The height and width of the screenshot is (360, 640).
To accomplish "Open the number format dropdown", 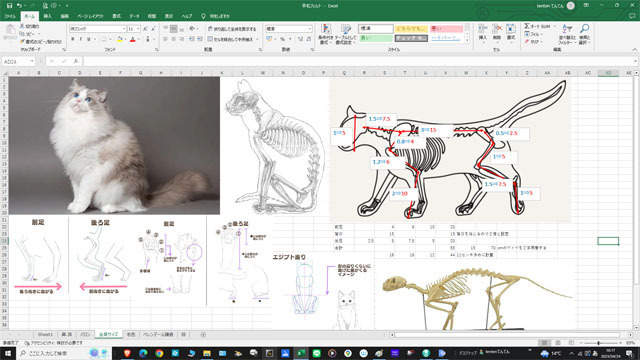I will tap(309, 29).
